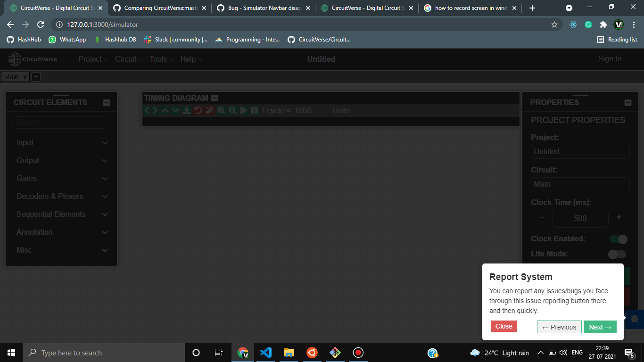The width and height of the screenshot is (644, 362).
Task: Open the Reading list
Action: 617,40
